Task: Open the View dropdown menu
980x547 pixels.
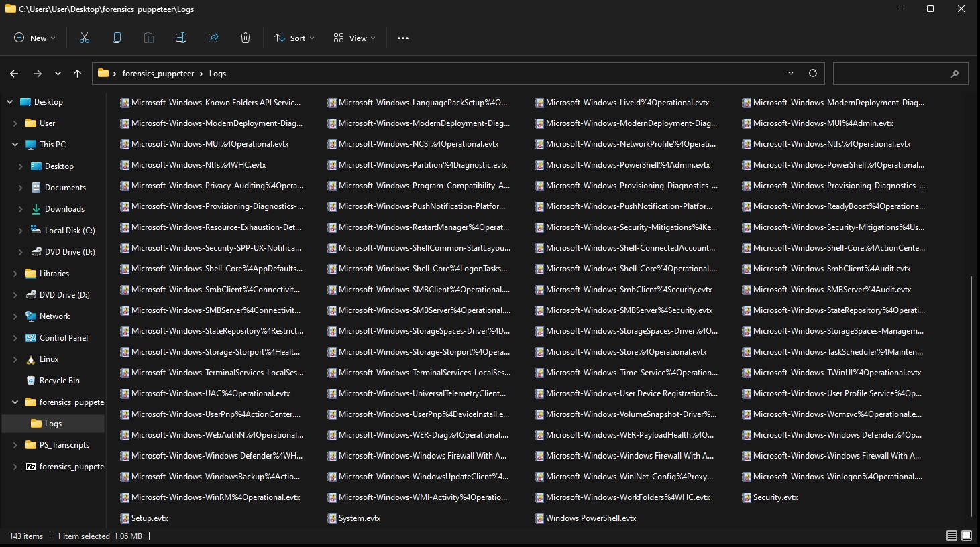Action: pos(355,38)
